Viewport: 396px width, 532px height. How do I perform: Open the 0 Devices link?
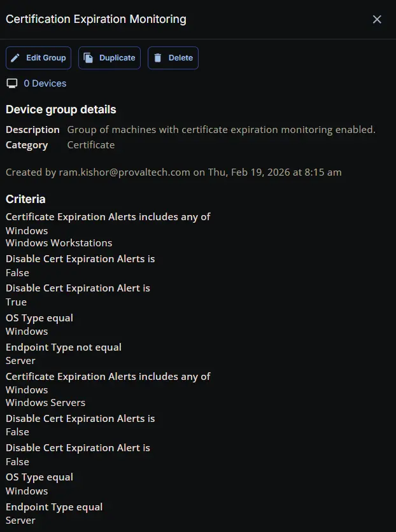point(45,83)
